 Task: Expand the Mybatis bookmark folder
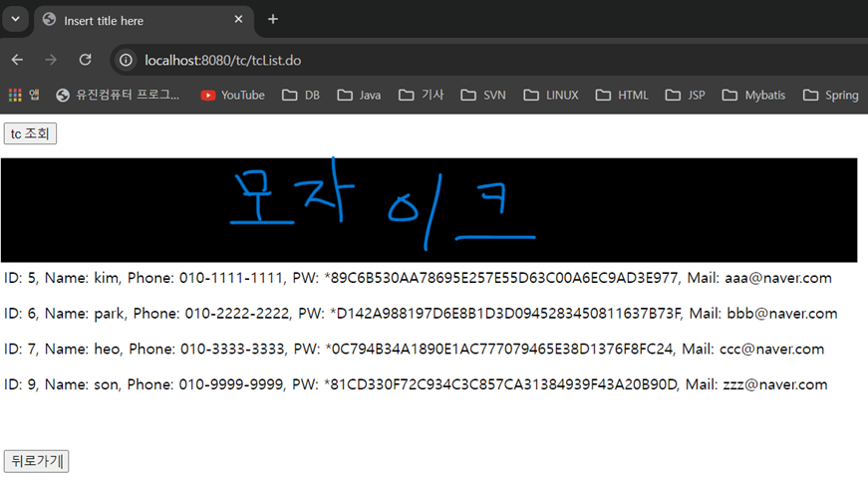click(753, 96)
